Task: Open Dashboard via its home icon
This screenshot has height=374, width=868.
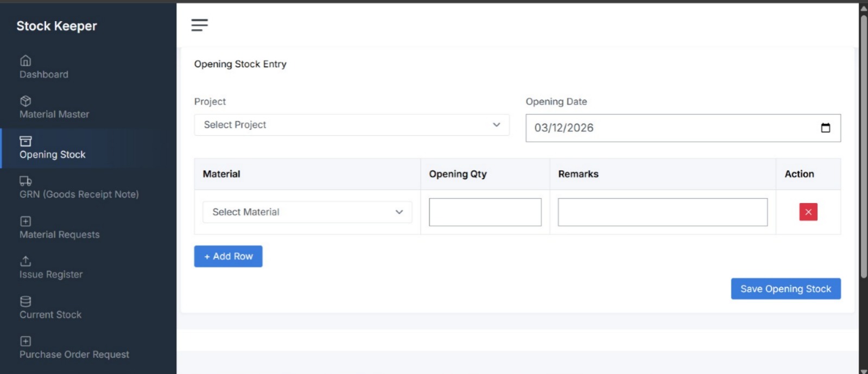Action: [x=26, y=61]
